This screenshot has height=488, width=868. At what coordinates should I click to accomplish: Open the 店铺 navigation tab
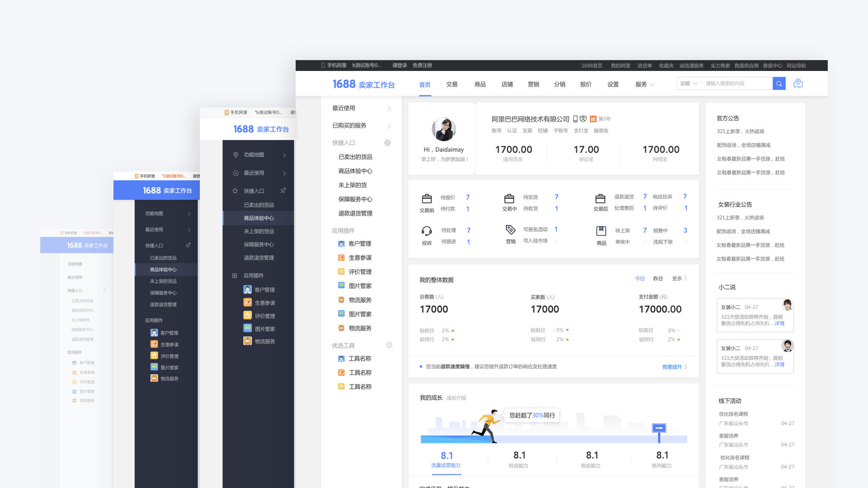click(507, 84)
